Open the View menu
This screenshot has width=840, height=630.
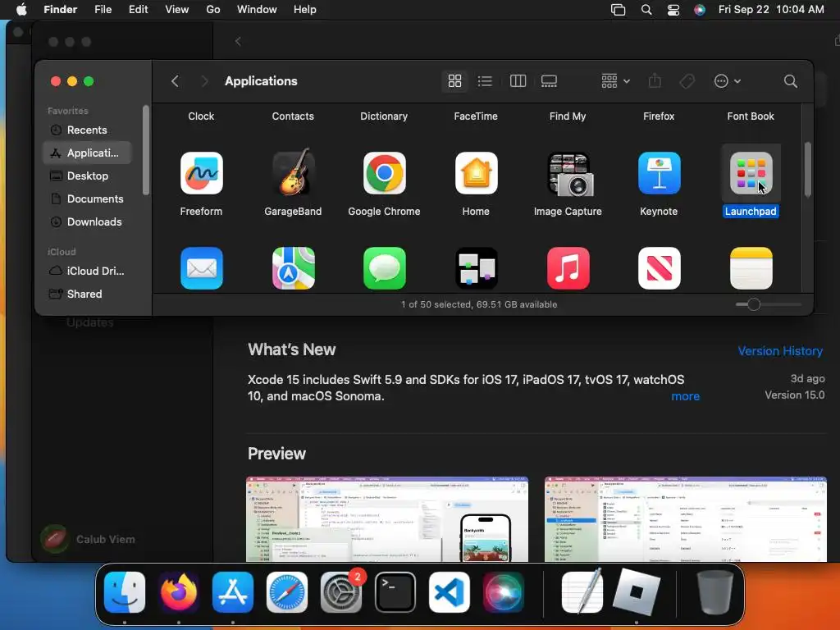[x=177, y=10]
